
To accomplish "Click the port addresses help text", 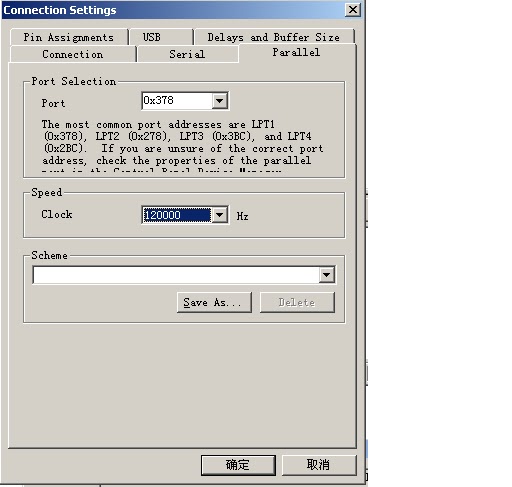I will 183,146.
